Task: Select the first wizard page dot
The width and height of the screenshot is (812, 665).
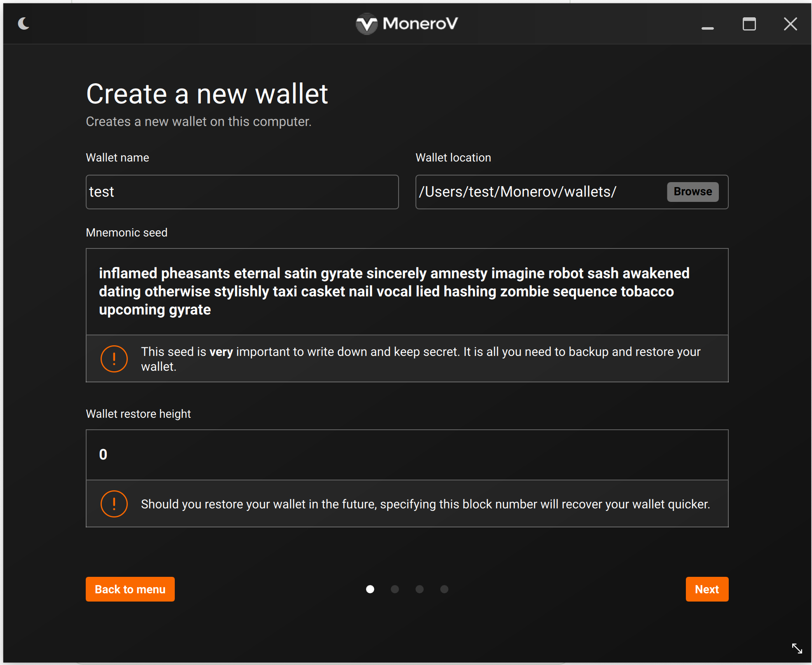Action: [x=370, y=589]
